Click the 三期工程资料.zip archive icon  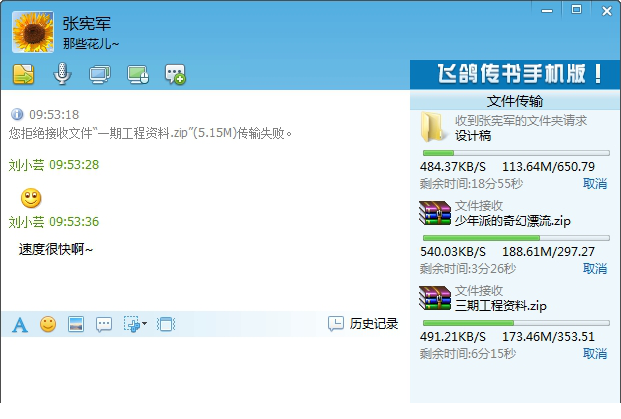click(x=435, y=298)
